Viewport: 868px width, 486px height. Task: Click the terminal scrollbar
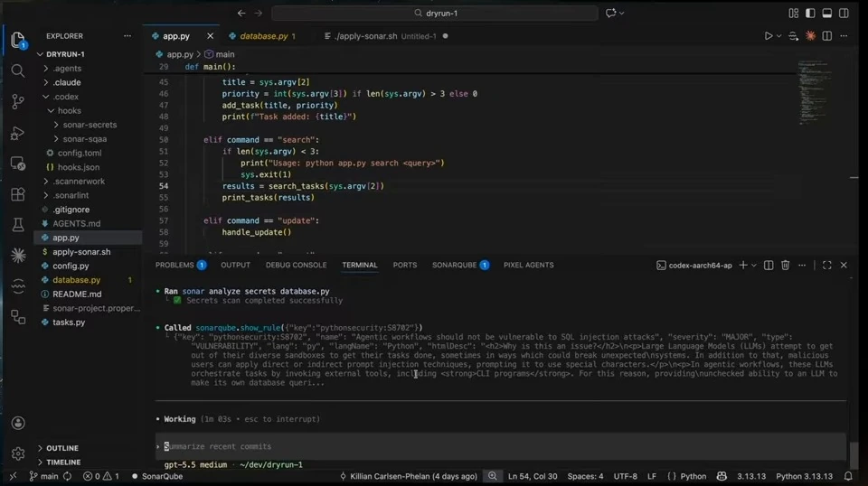854,456
